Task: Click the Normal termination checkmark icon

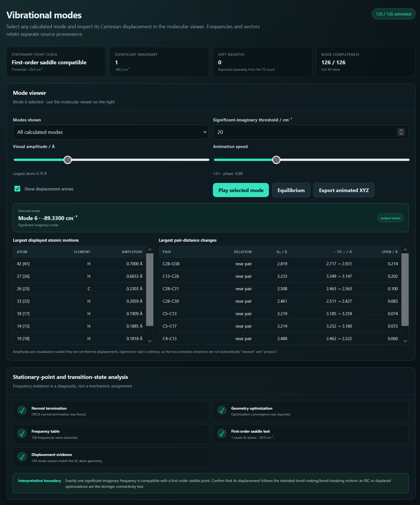Action: pyautogui.click(x=22, y=410)
